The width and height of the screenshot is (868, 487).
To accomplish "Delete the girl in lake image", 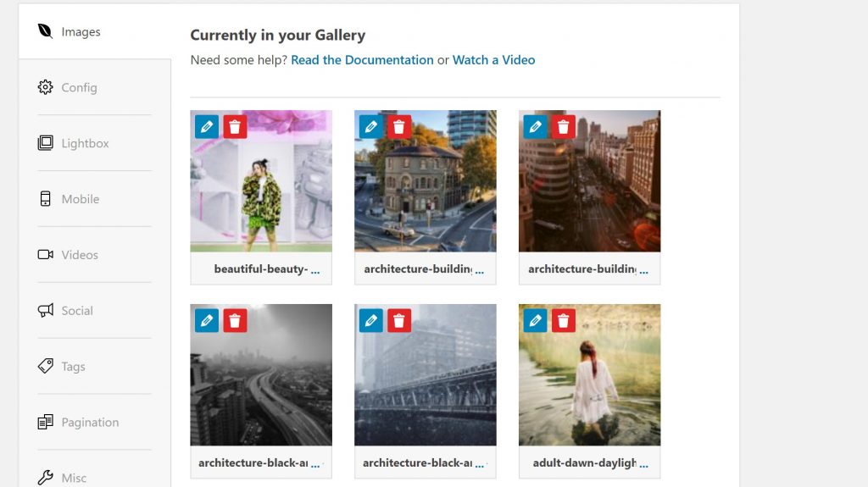I will pyautogui.click(x=564, y=320).
